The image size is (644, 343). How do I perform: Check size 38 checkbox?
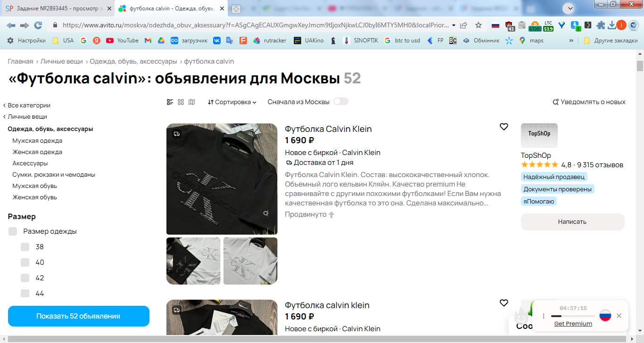[25, 247]
